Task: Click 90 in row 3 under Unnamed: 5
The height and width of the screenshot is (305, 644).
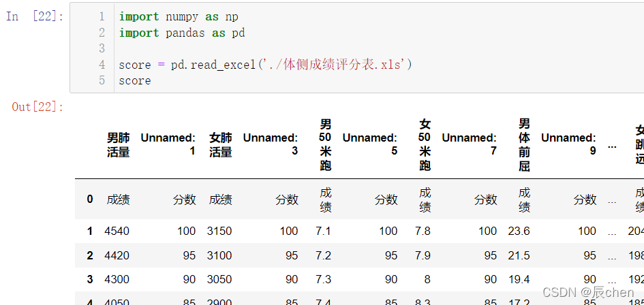Action: [391, 280]
